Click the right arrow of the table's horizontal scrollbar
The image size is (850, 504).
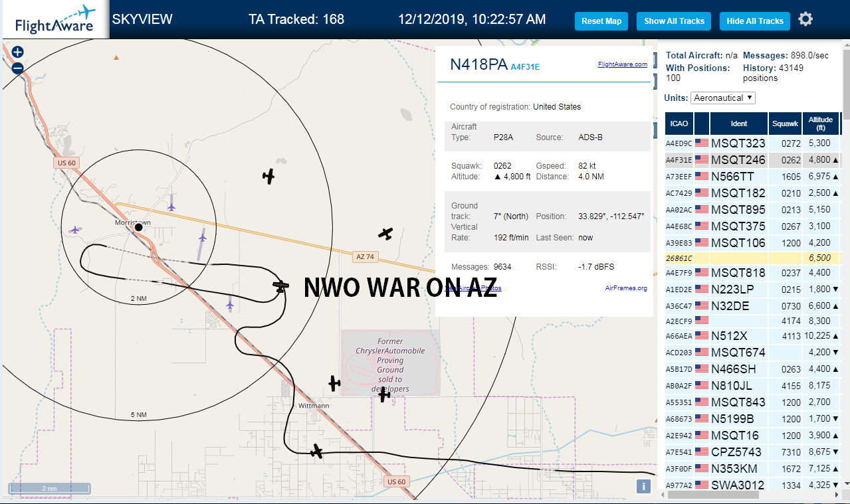(x=835, y=495)
